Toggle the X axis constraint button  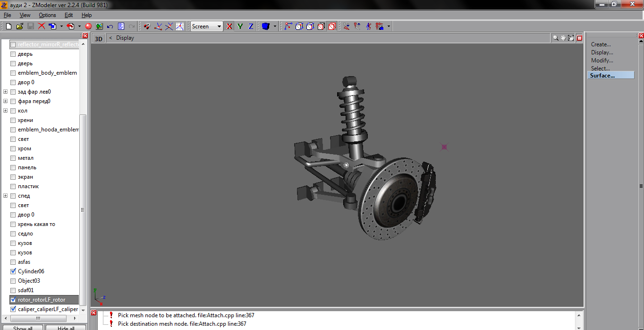(229, 26)
